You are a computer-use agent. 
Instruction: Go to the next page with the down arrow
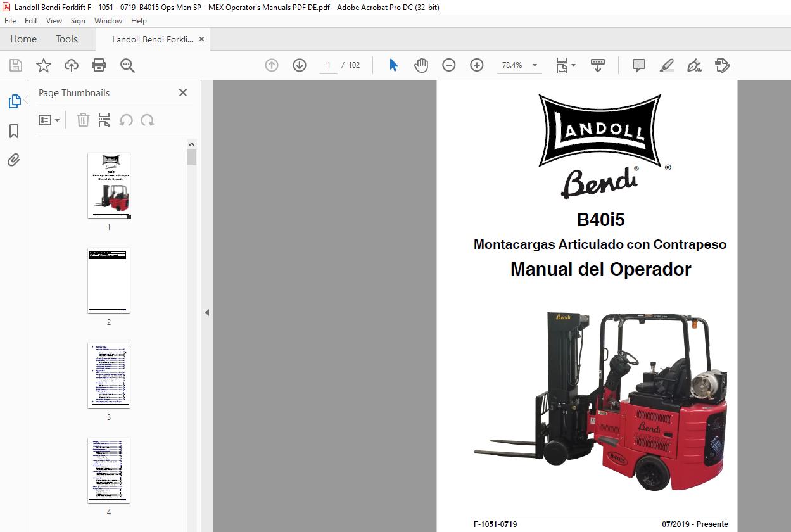(x=300, y=65)
